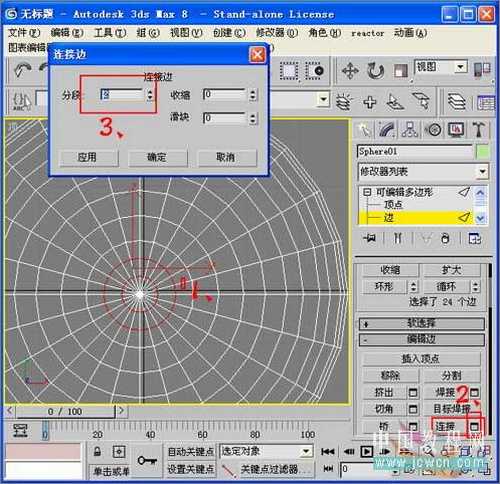Click 取消 in the 连接边 dialog

(227, 157)
